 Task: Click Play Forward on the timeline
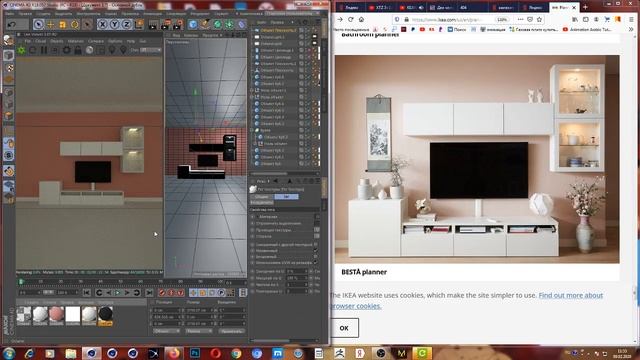118,293
